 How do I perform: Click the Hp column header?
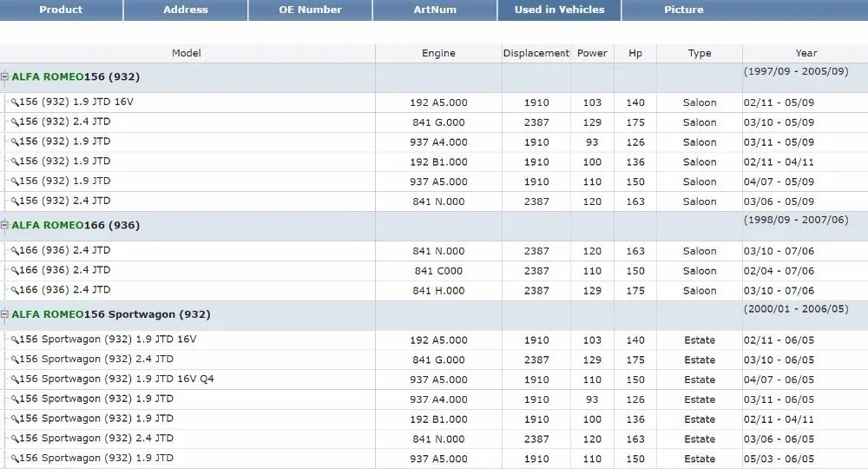(x=635, y=53)
